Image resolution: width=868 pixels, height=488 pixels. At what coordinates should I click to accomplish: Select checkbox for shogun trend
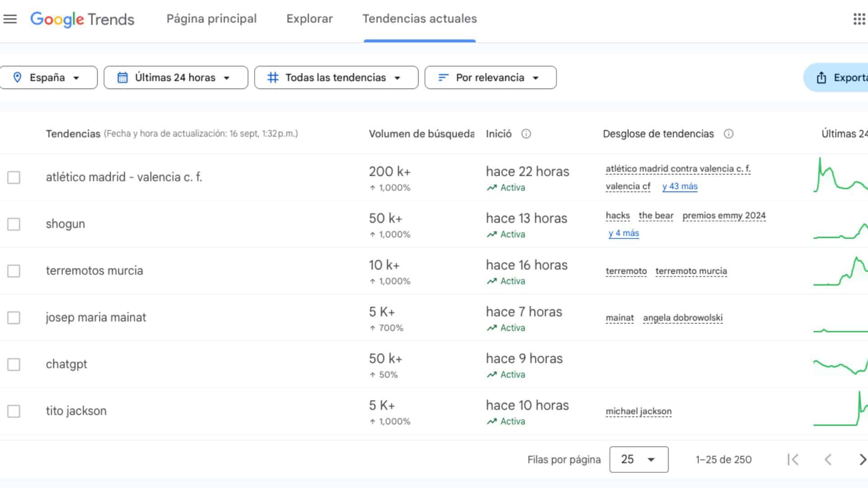pyautogui.click(x=14, y=224)
